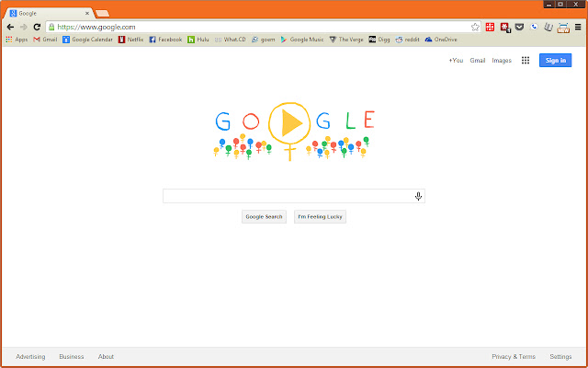Open the Facebook bookmark
The height and width of the screenshot is (368, 588).
click(x=165, y=40)
